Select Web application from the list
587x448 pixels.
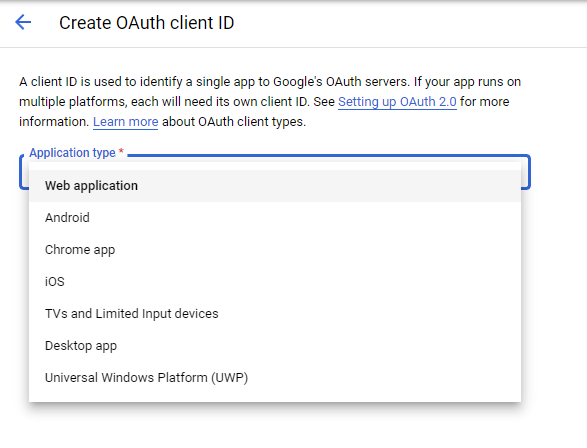pyautogui.click(x=275, y=186)
